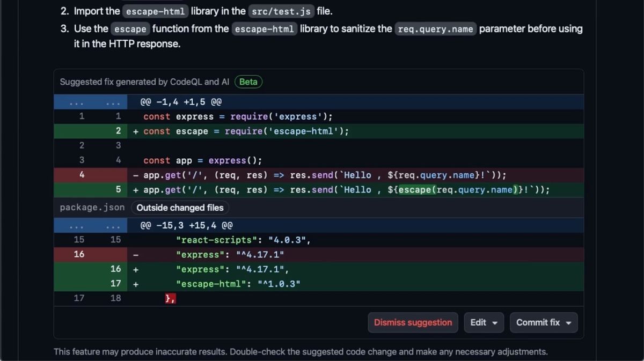Click the expand dots in the package.json hunk
This screenshot has width=644, height=361.
tap(97, 225)
